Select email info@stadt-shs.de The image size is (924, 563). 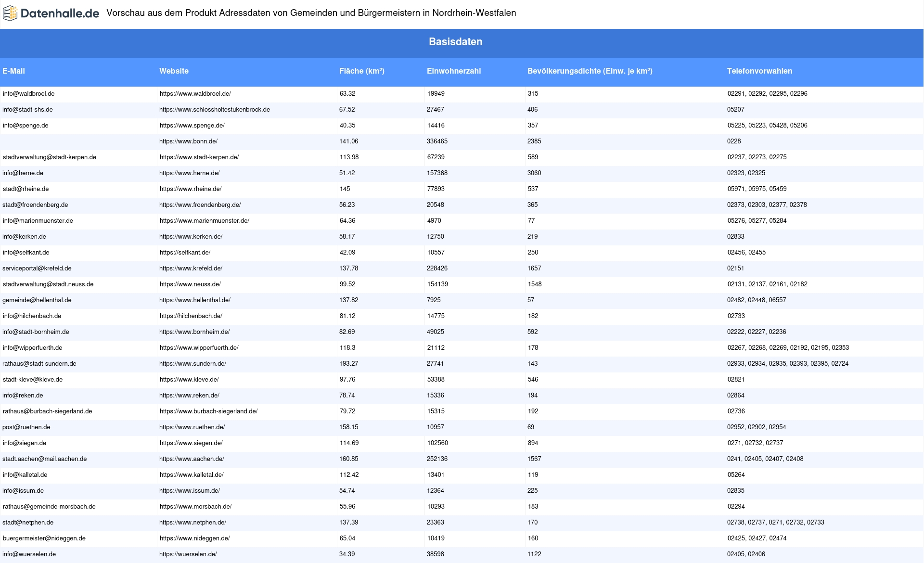click(27, 110)
